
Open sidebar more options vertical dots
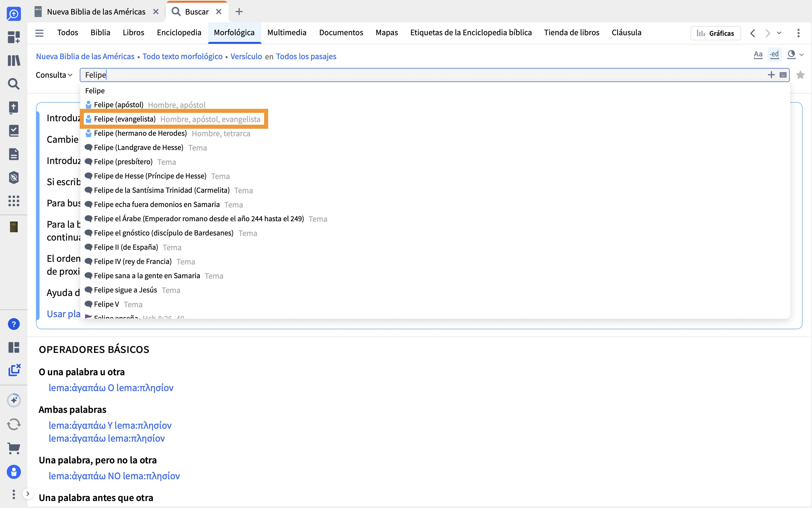coord(13,494)
